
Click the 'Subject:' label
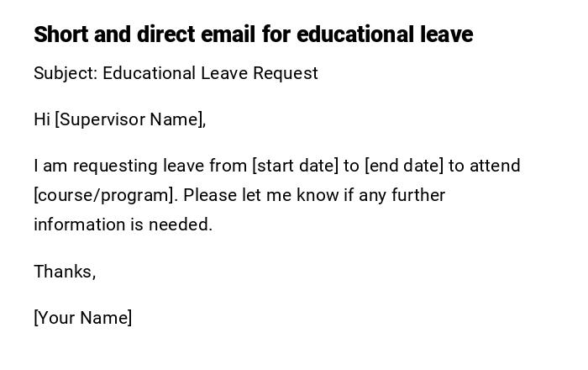tap(65, 73)
